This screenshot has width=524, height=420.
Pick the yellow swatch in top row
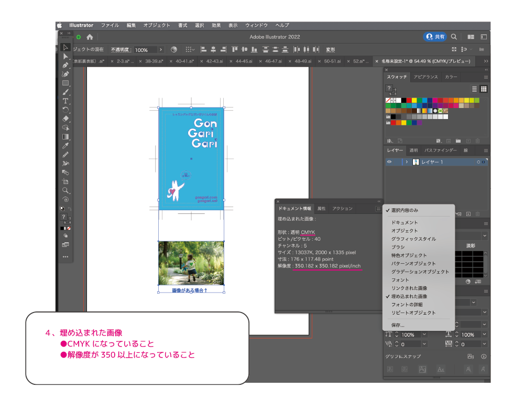pos(414,100)
